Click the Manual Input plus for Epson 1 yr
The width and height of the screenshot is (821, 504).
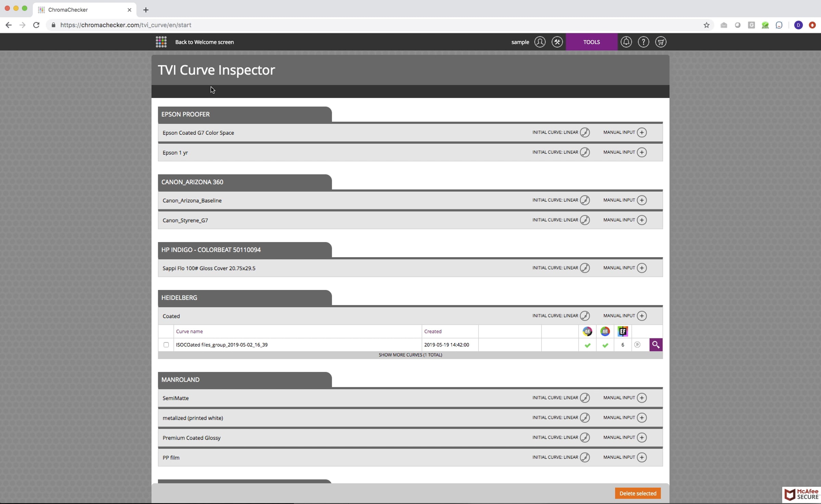(x=642, y=152)
